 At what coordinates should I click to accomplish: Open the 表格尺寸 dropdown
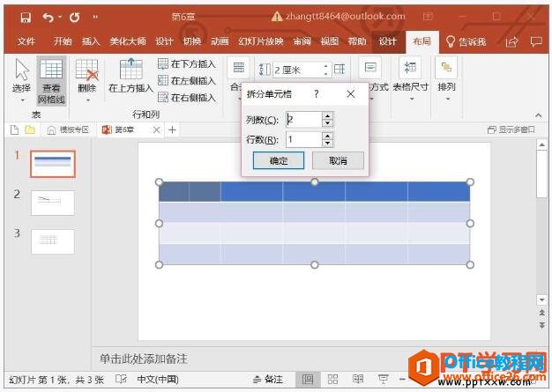pos(411,79)
